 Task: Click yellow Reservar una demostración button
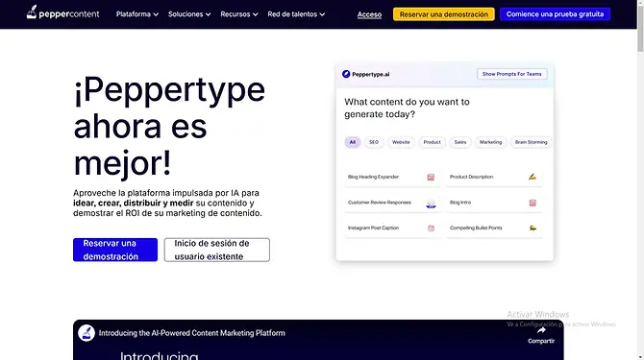tap(443, 14)
